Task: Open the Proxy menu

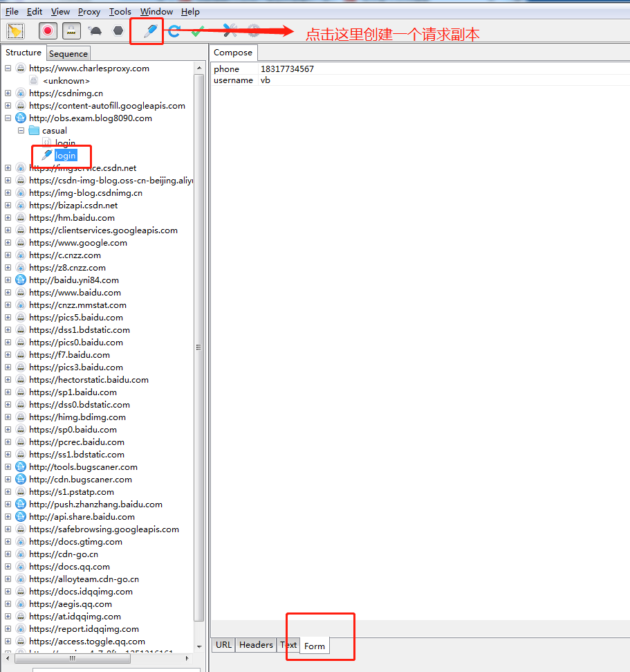Action: point(89,12)
